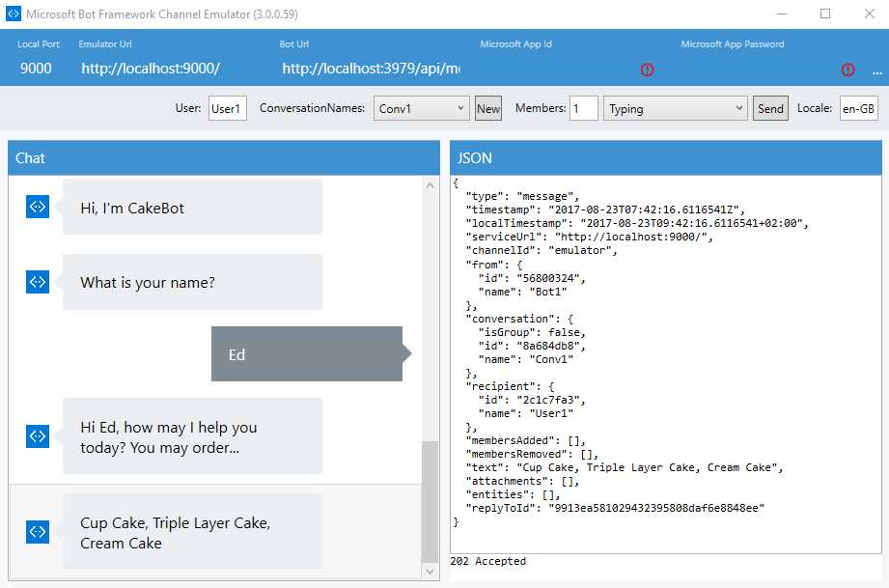Image resolution: width=889 pixels, height=588 pixels.
Task: Click the en-GB Locale field
Action: (858, 108)
